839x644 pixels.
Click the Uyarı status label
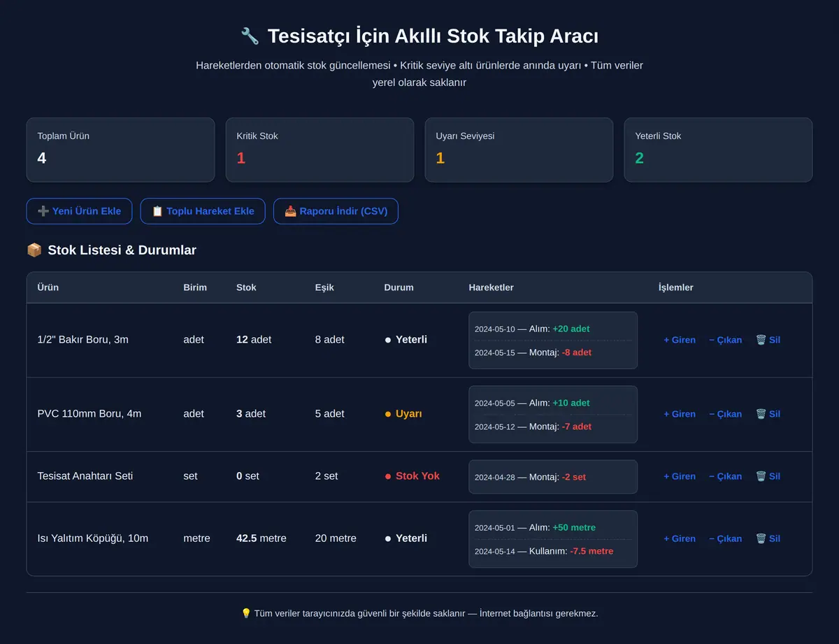[403, 414]
